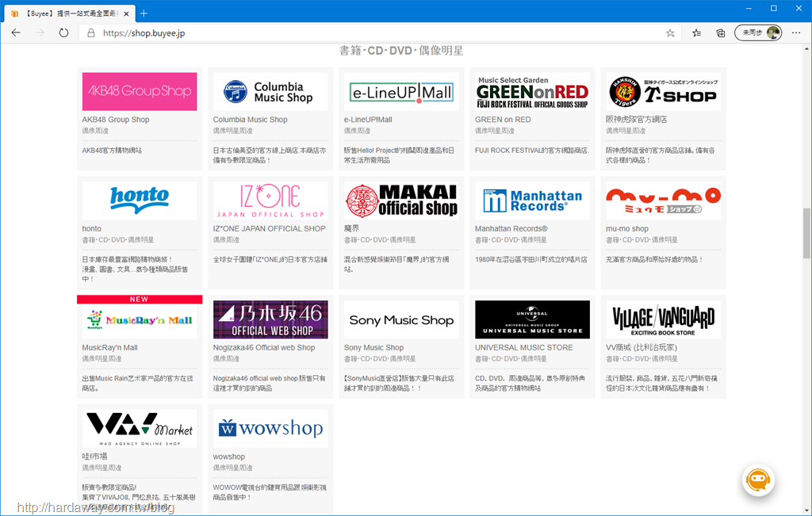
Task: Go back with the browser back arrow
Action: [x=16, y=32]
